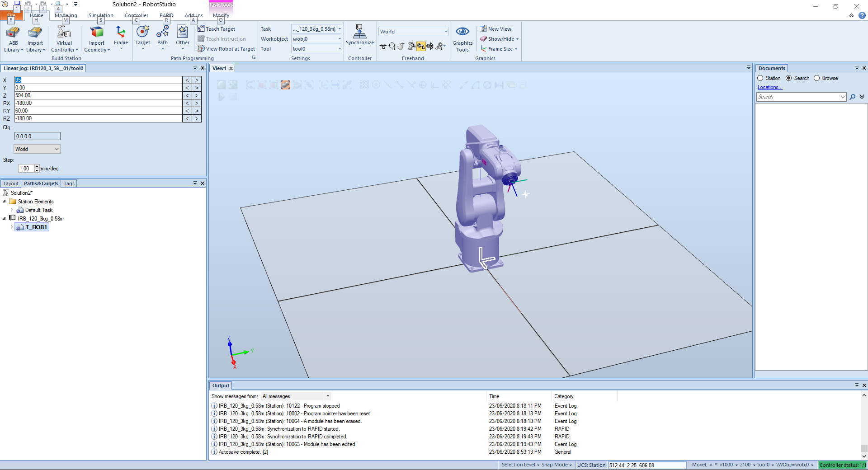Switch to the Modeling ribbon tab
This screenshot has height=470, width=868.
pos(66,15)
